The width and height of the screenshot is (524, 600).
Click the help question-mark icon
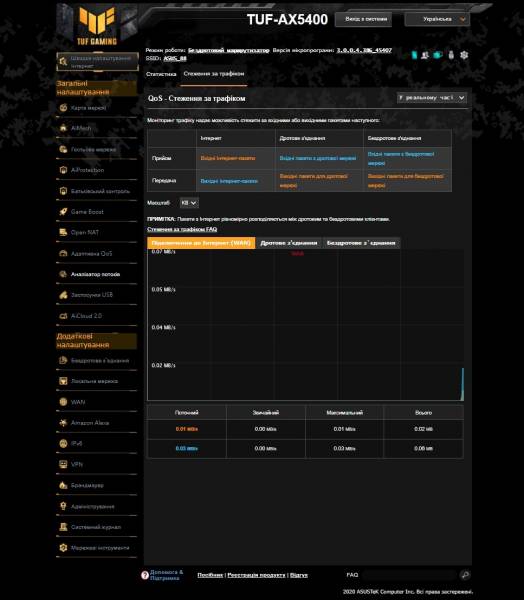click(145, 575)
